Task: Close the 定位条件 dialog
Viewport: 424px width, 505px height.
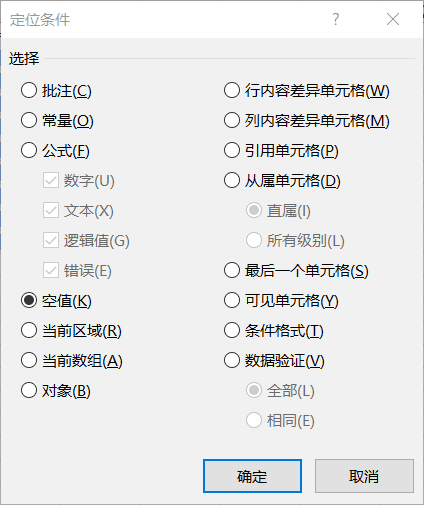Action: 393,19
